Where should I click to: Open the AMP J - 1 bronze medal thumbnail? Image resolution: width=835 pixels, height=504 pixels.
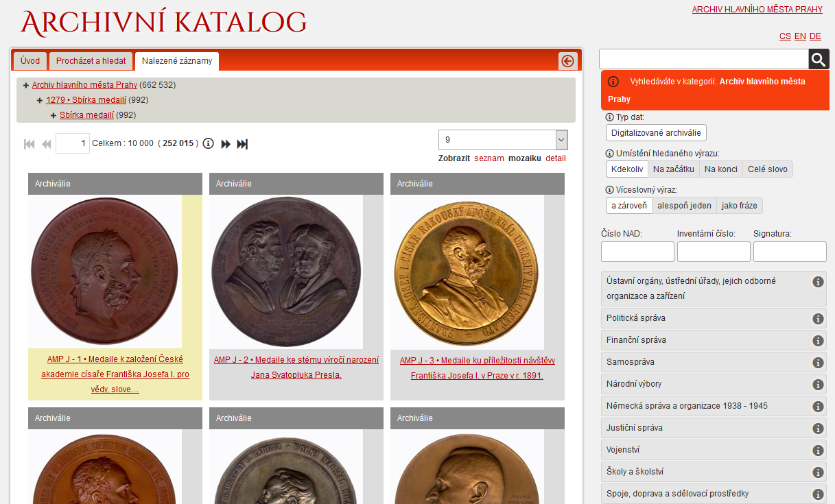pos(105,272)
